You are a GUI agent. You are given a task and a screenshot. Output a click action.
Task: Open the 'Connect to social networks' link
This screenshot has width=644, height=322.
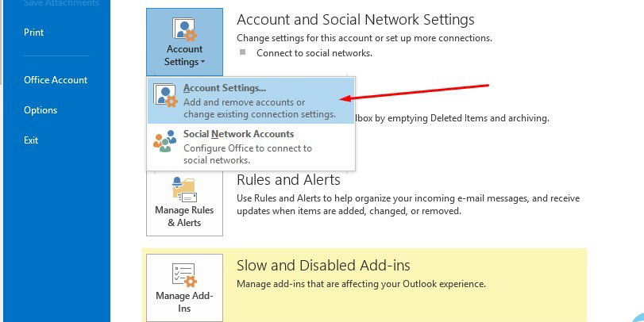[x=314, y=53]
